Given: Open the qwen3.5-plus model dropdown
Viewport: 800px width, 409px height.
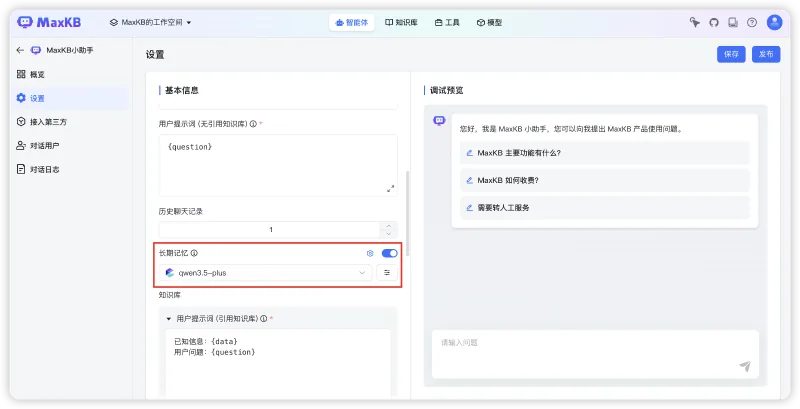Looking at the screenshot, I should pyautogui.click(x=265, y=273).
